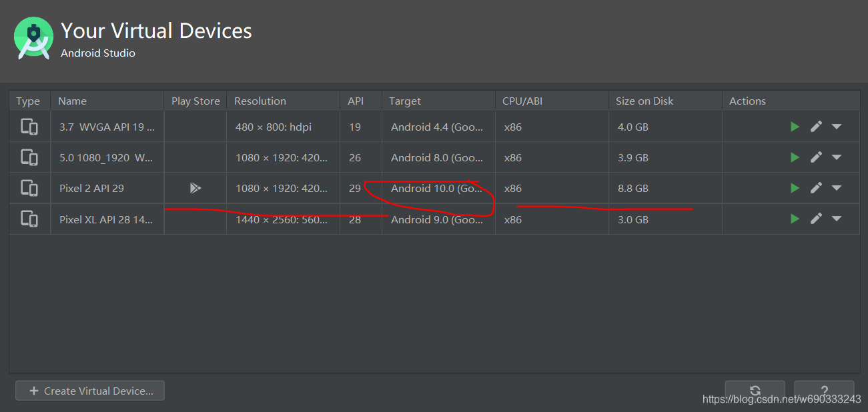The height and width of the screenshot is (412, 868).
Task: Click the refresh devices icon
Action: click(755, 391)
